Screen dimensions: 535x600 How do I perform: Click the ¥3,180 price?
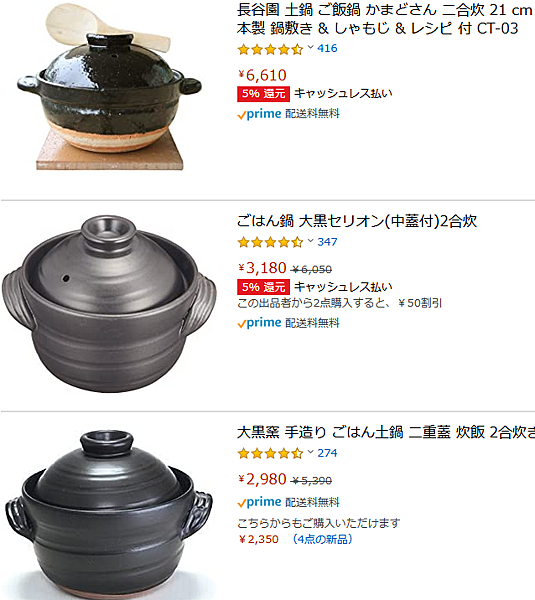click(263, 268)
